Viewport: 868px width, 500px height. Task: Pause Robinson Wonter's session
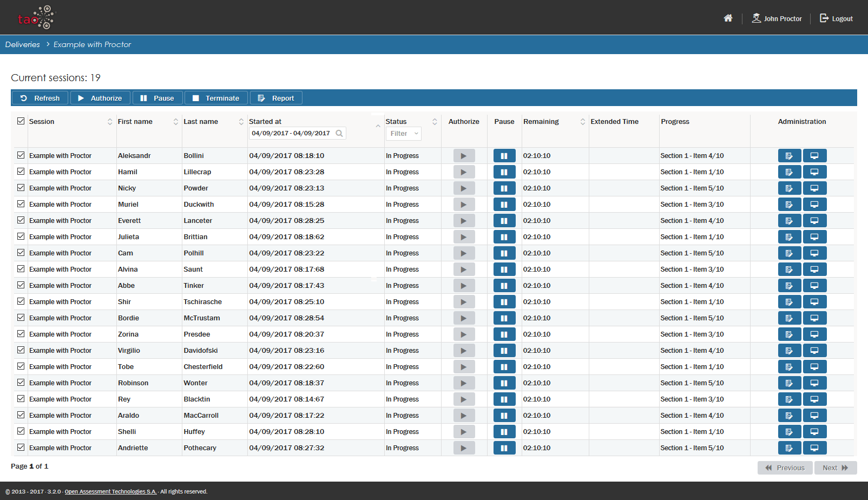(504, 383)
